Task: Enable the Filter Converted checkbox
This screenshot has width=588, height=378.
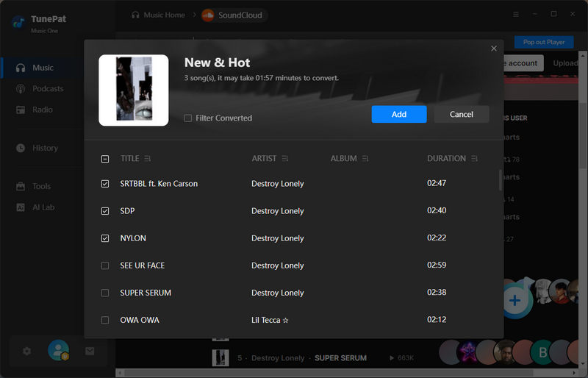Action: point(188,118)
